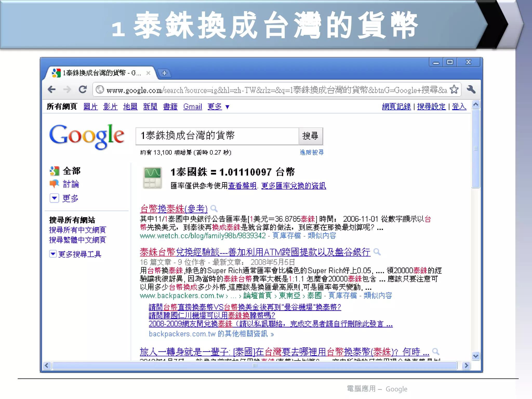
Task: Reload the page with refresh icon
Action: pyautogui.click(x=83, y=90)
